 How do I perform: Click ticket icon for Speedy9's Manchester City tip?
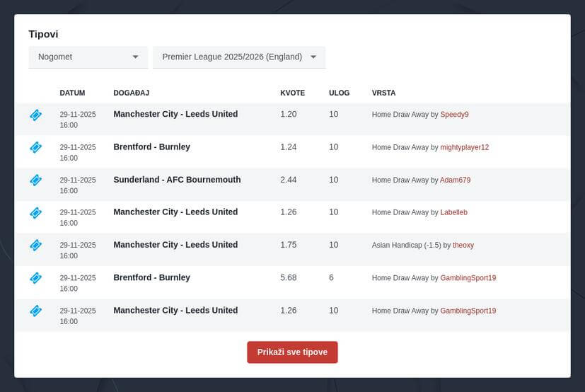pos(36,115)
